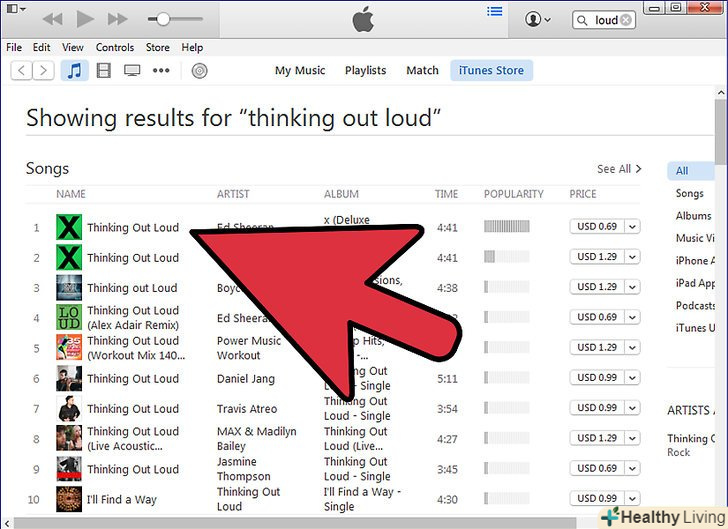
Task: Open the Edit menu
Action: (x=41, y=47)
